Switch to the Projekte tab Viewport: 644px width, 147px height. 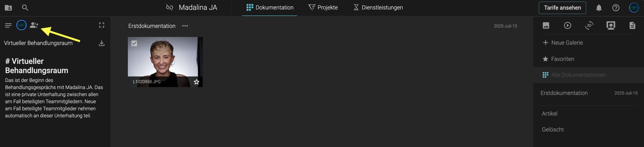[323, 8]
